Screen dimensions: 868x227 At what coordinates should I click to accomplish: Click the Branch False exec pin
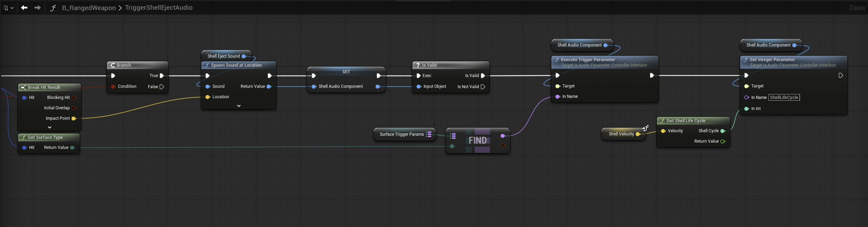point(162,87)
